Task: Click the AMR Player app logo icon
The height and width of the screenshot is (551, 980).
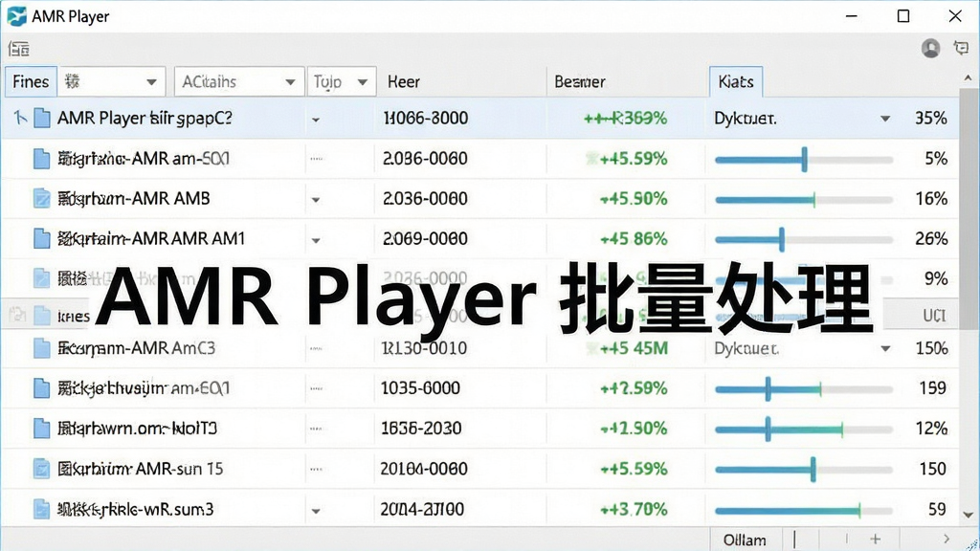Action: click(16, 15)
